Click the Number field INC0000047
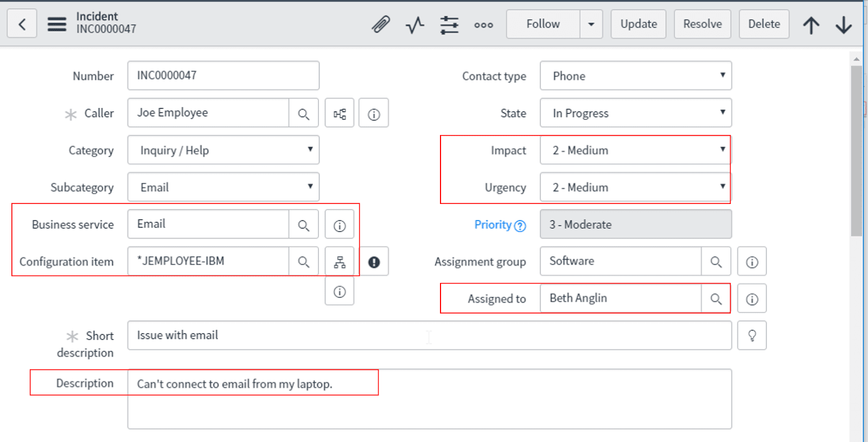Viewport: 868px width, 442px height. (x=224, y=75)
